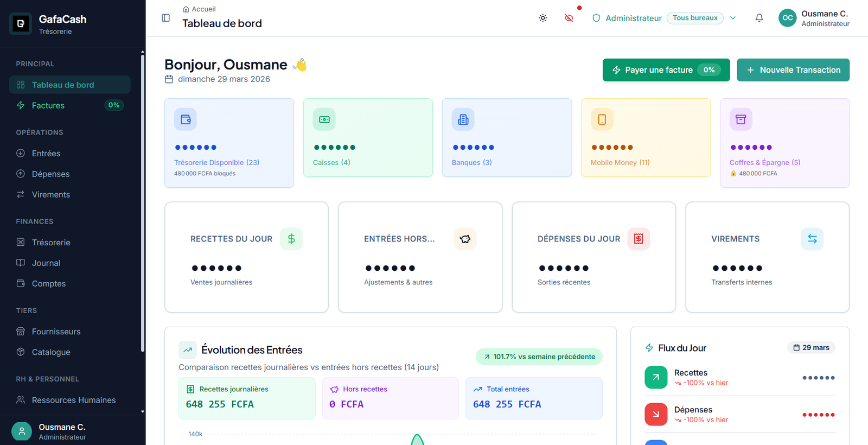Click the Journal book icon
The width and height of the screenshot is (868, 445).
[21, 263]
